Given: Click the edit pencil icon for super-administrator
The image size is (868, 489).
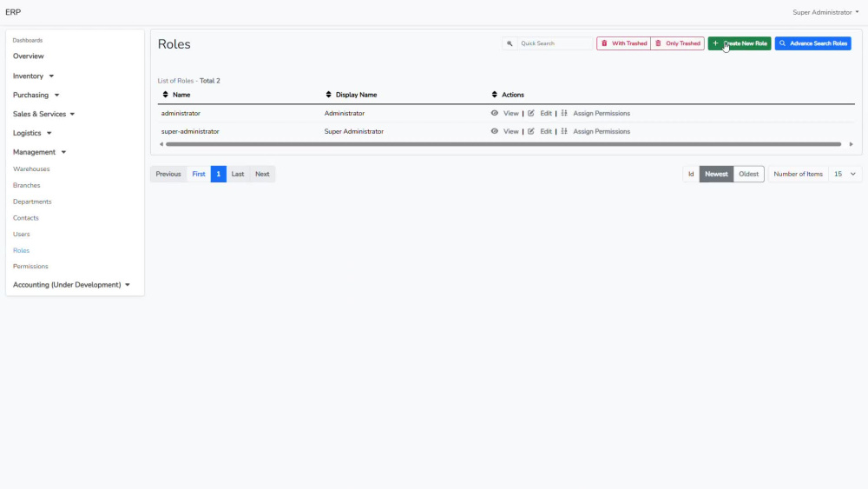Looking at the screenshot, I should coord(531,131).
